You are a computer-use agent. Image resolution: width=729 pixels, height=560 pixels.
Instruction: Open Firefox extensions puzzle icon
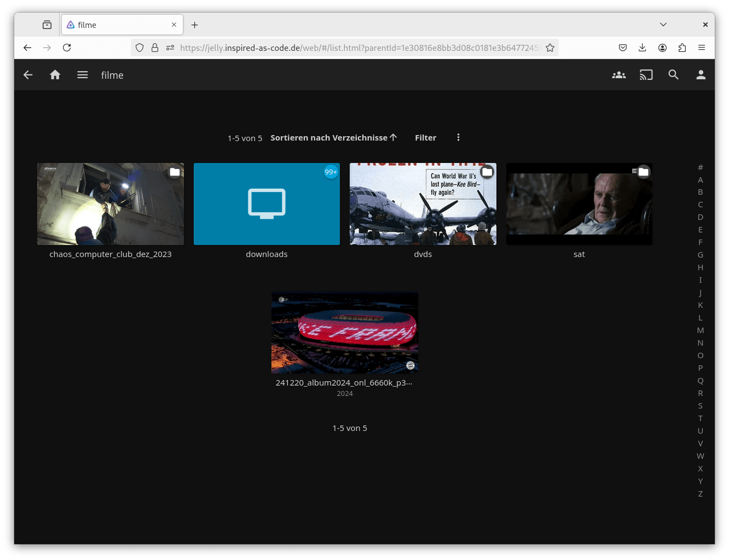[x=682, y=48]
